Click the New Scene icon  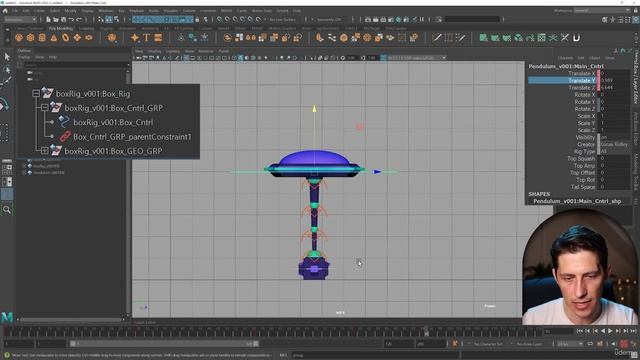(48, 19)
